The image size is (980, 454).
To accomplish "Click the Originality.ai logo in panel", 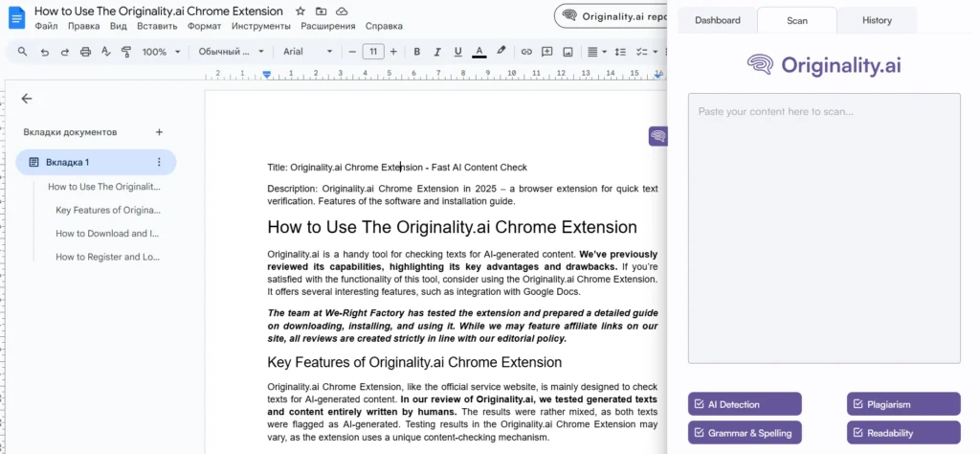I will click(x=824, y=64).
